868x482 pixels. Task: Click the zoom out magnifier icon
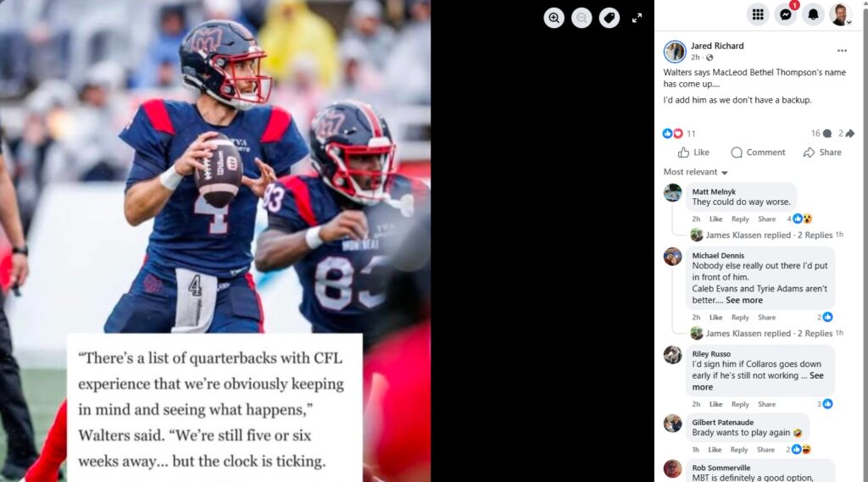pyautogui.click(x=581, y=18)
